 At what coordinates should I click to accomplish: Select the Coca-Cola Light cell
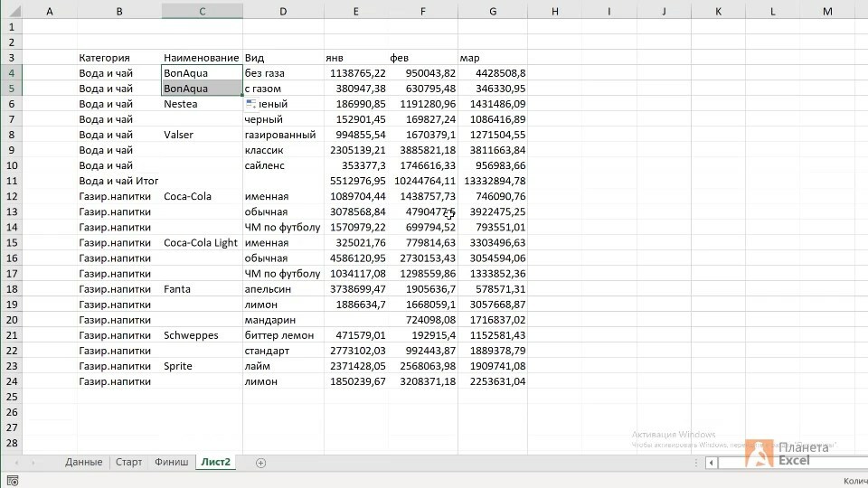pyautogui.click(x=202, y=242)
